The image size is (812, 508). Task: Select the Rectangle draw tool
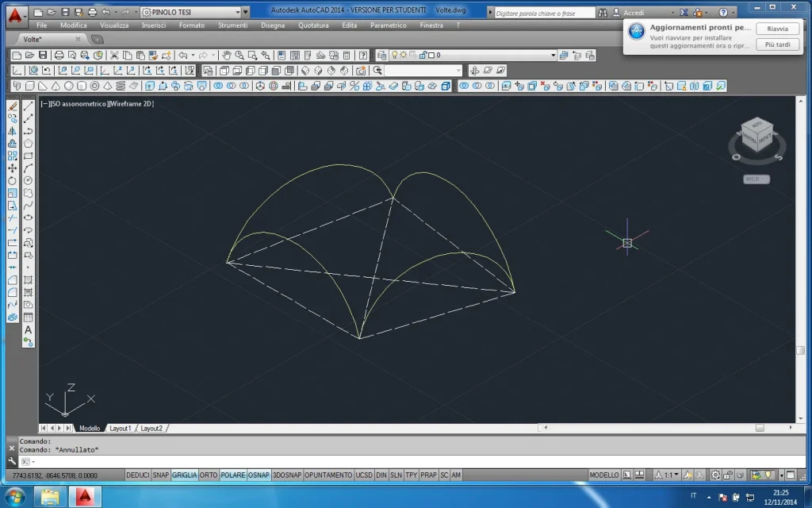[28, 156]
